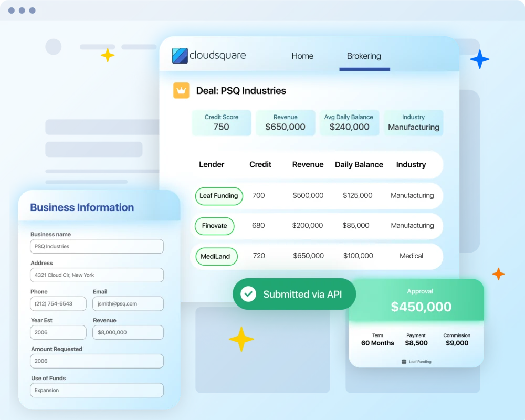This screenshot has height=420, width=525.
Task: Click the green checkmark in Submitted badge
Action: [248, 294]
